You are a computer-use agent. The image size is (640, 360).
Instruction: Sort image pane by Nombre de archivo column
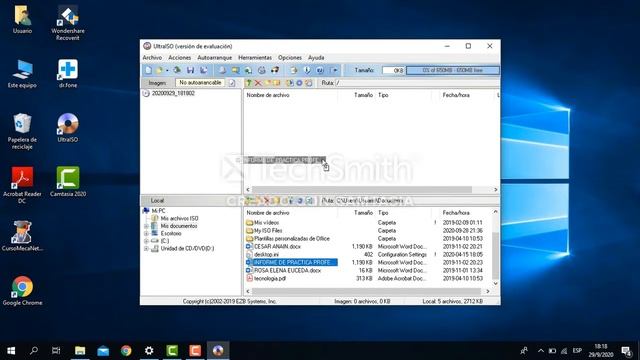coord(291,95)
